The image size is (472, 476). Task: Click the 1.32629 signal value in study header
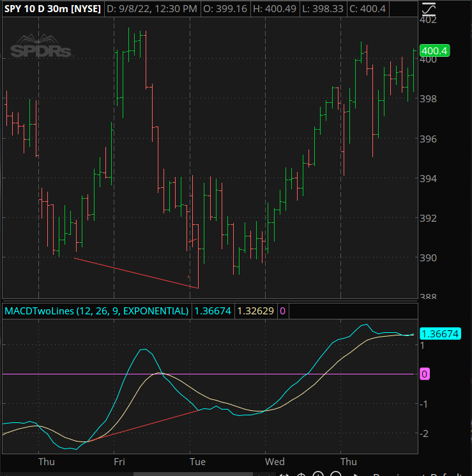(255, 311)
